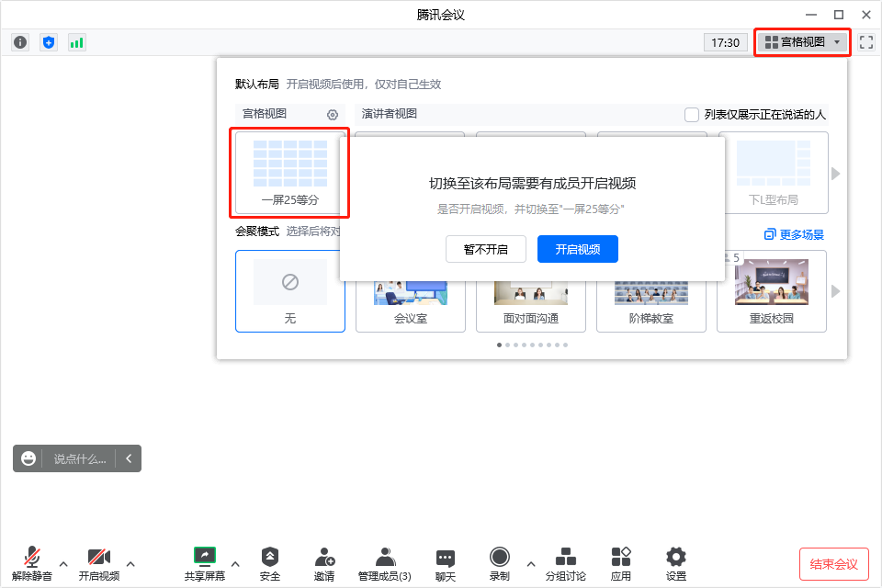Open 安全 security menu
Screen dimensions: 882x588
270,564
